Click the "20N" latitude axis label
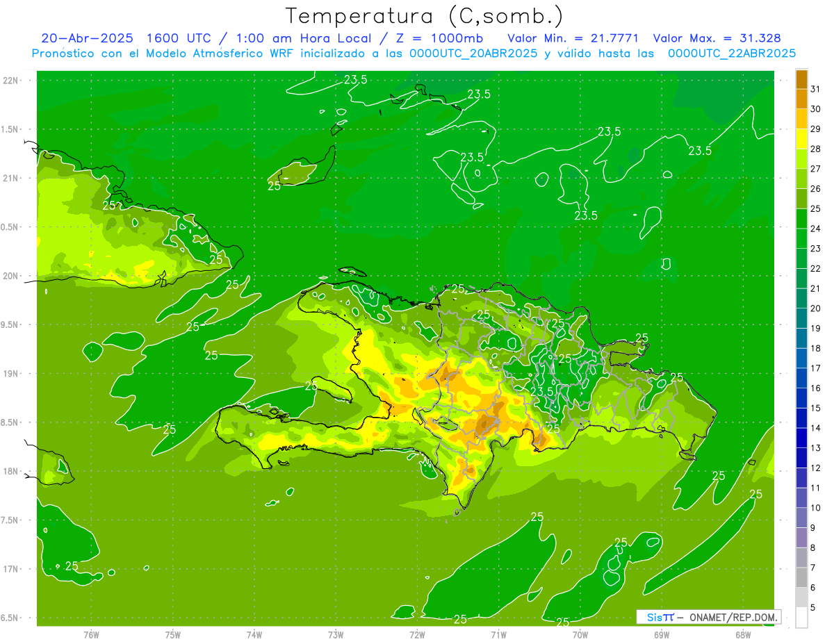834x644 pixels. [10, 276]
